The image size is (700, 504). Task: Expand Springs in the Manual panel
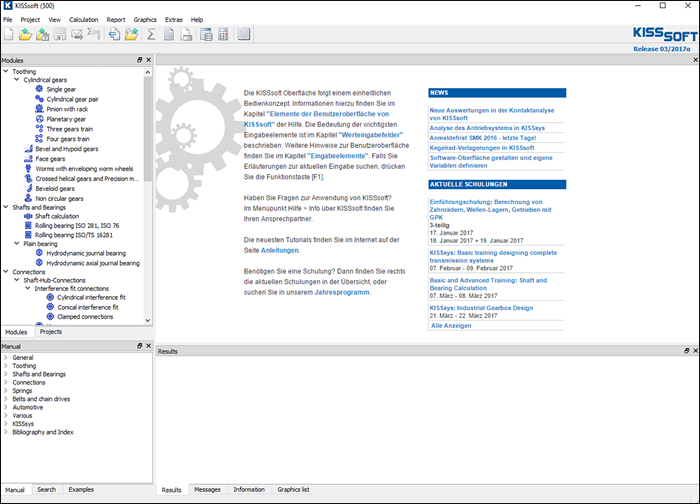pyautogui.click(x=6, y=391)
